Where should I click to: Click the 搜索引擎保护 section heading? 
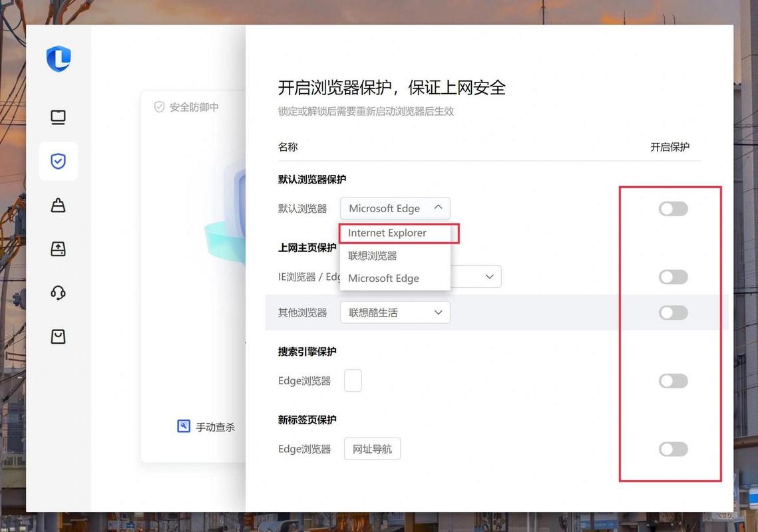(307, 351)
